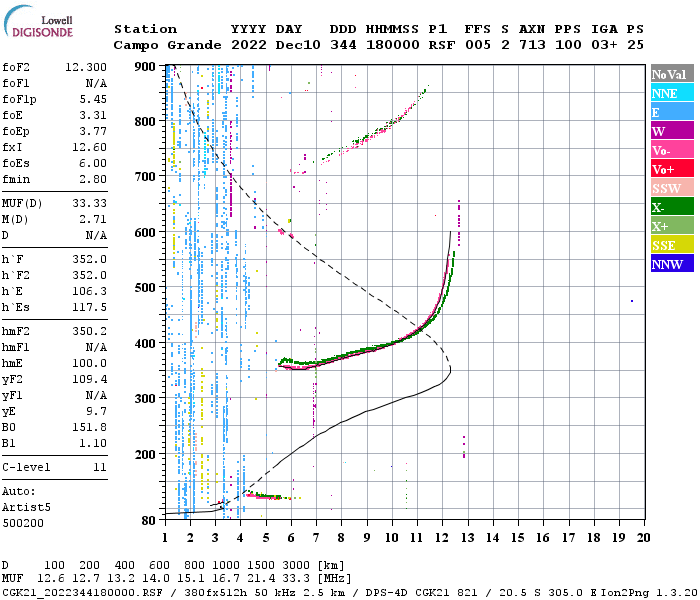Pick the Vo- legend color box

click(672, 150)
